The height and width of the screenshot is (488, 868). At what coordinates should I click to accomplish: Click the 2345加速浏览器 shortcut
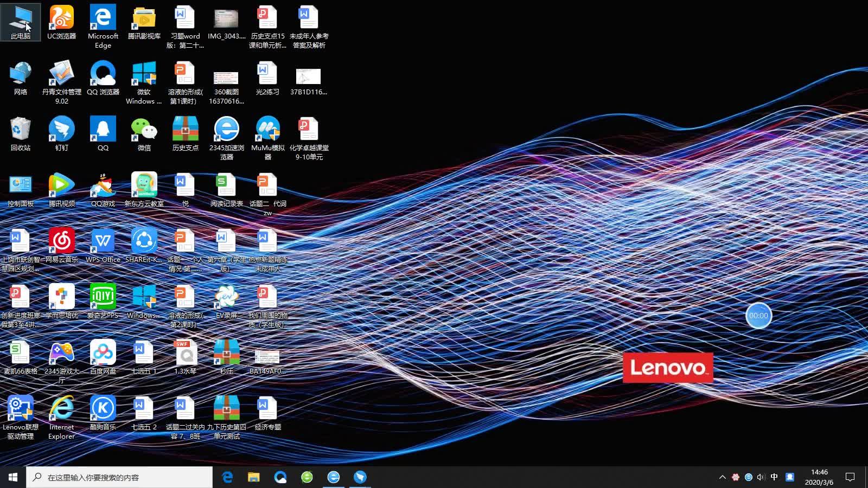[x=227, y=138]
